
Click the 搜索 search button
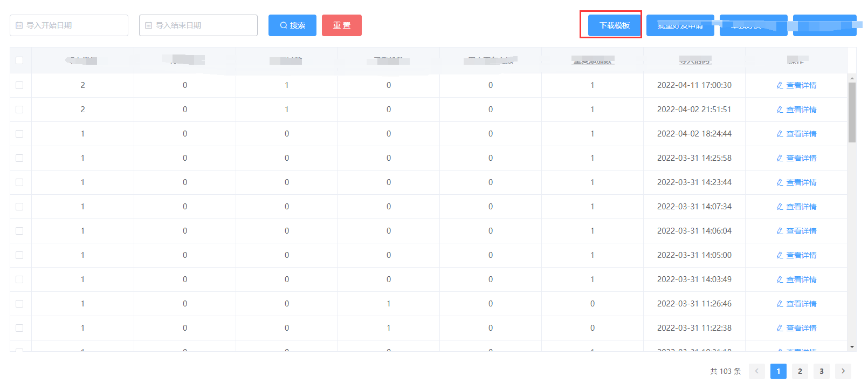pos(292,25)
